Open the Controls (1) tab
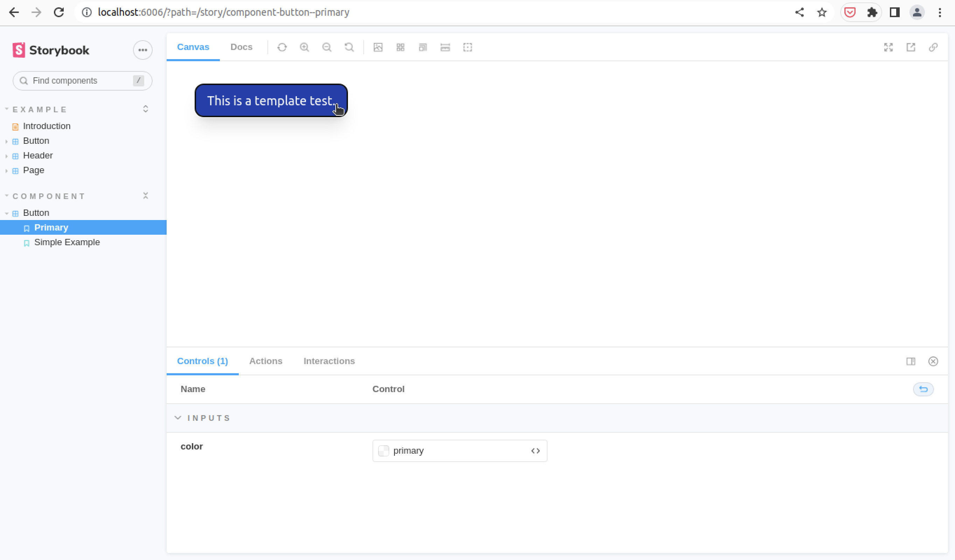This screenshot has width=955, height=560. coord(202,361)
